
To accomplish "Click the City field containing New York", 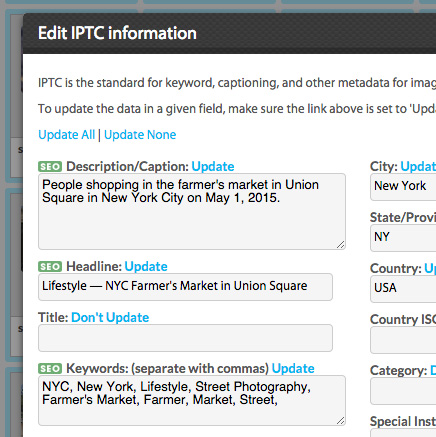I will [x=403, y=187].
